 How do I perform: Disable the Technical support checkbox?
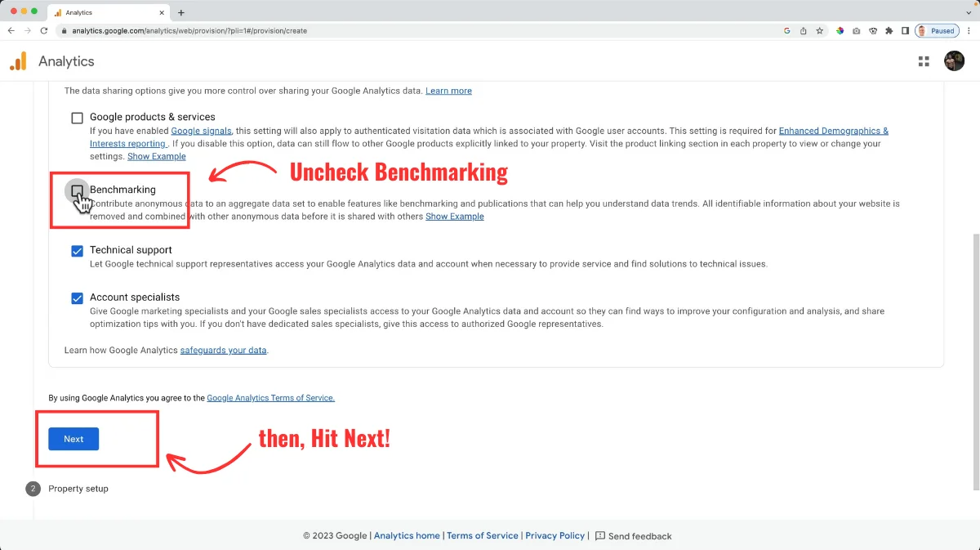[77, 250]
